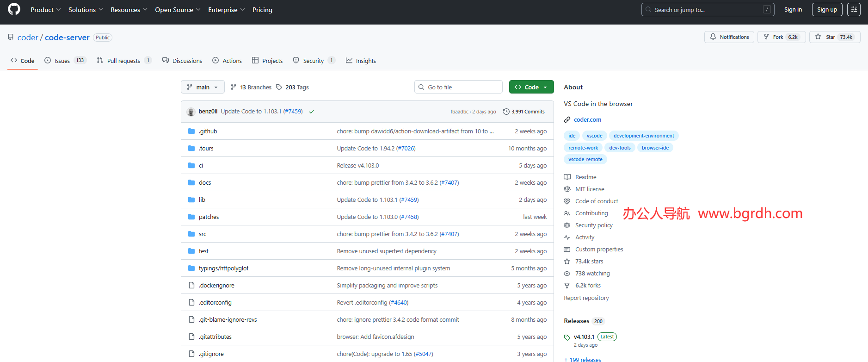Screen dimensions: 868x362
Task: Open the coder.com website link
Action: (587, 119)
